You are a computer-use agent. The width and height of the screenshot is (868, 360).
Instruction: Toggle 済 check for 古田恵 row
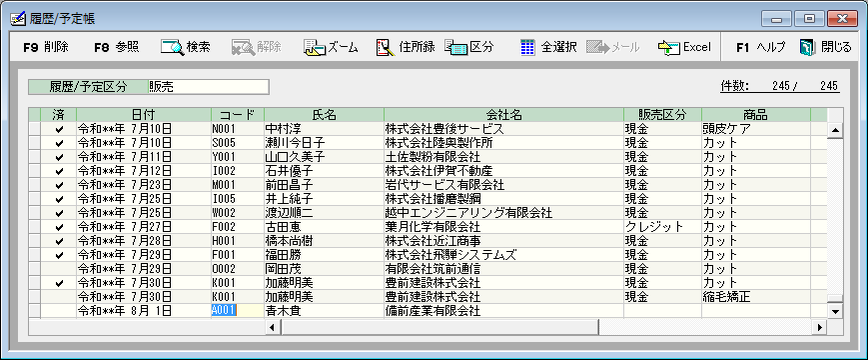pos(59,227)
